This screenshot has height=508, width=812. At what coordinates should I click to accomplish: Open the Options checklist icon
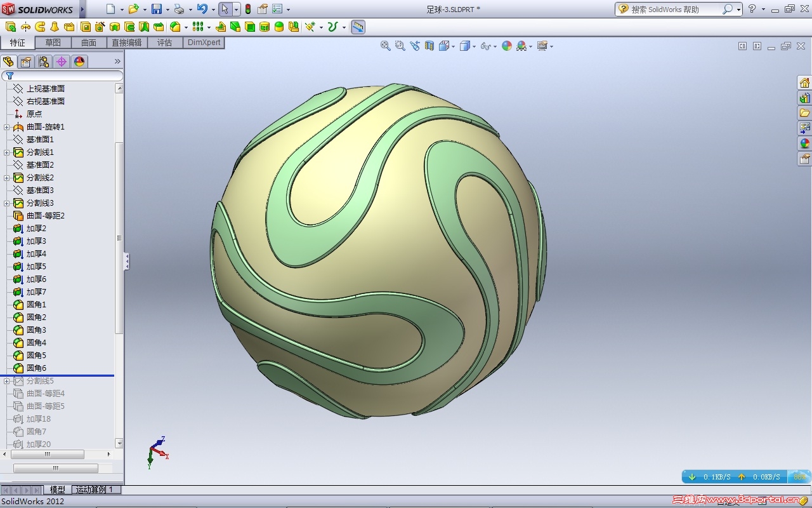(x=277, y=9)
